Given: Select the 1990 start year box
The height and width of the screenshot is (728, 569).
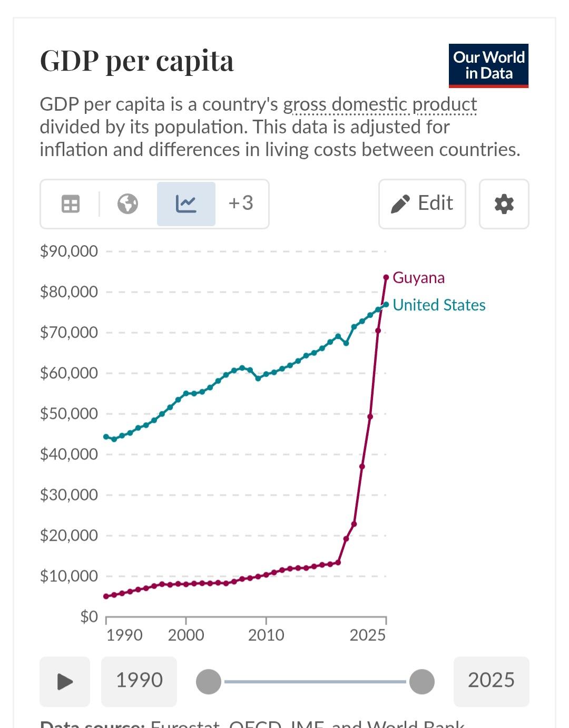Looking at the screenshot, I should click(x=139, y=682).
